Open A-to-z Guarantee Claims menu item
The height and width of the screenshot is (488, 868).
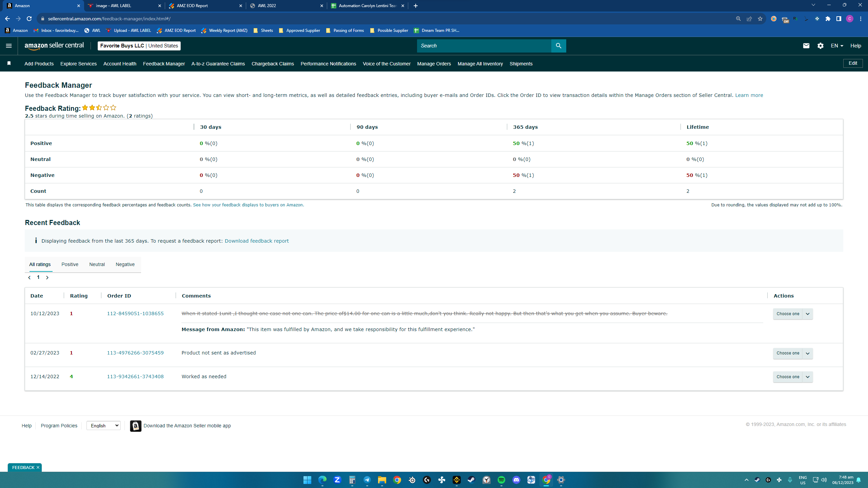[x=218, y=64]
